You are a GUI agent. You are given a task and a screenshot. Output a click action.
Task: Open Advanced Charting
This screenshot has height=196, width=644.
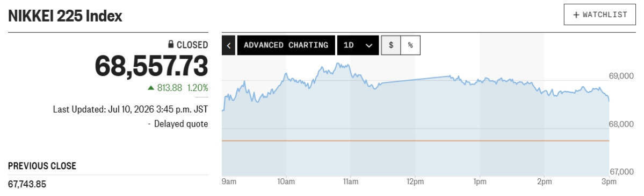click(x=286, y=45)
